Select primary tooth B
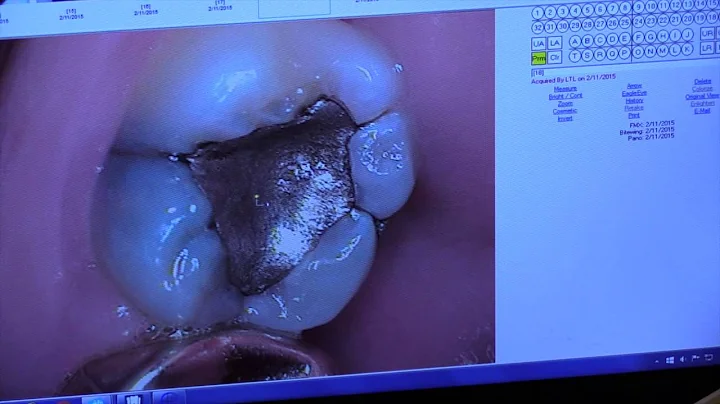 [x=587, y=41]
